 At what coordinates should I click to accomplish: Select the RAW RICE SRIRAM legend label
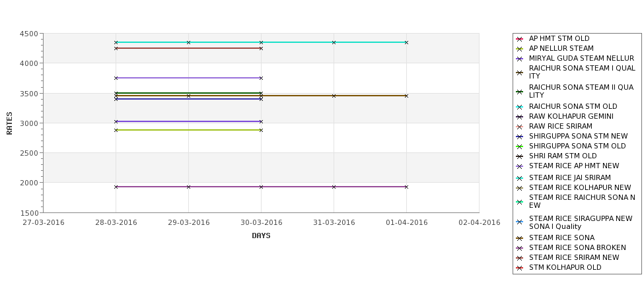pyautogui.click(x=560, y=126)
